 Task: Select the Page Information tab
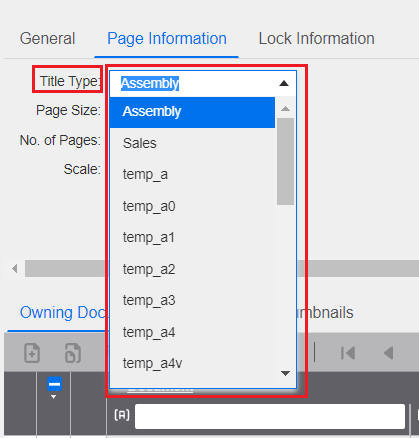coord(167,38)
